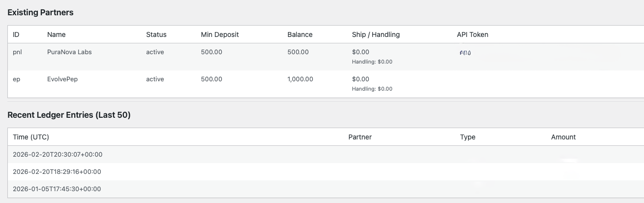Click the Name column header
The width and height of the screenshot is (644, 203).
(x=56, y=34)
